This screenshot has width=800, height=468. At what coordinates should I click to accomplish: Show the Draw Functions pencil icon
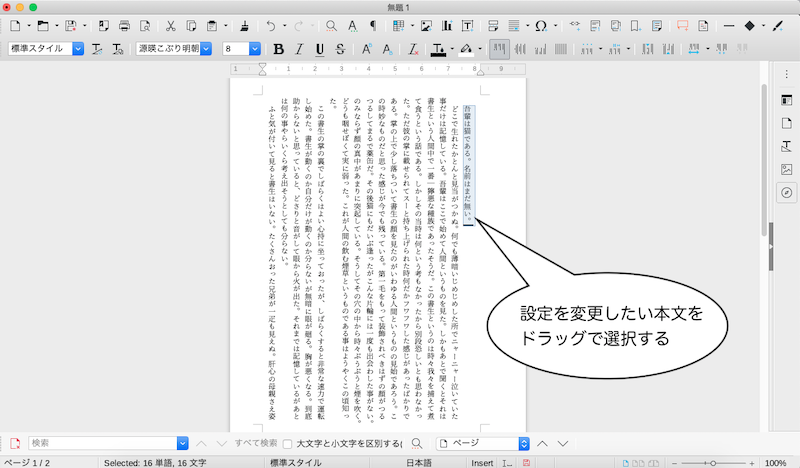point(778,26)
